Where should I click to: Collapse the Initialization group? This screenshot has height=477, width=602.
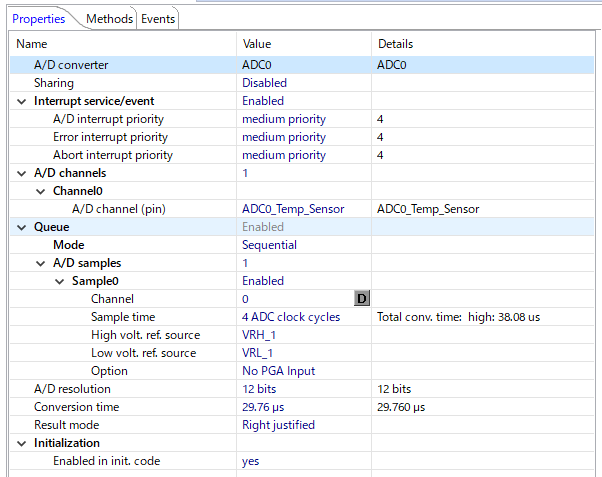(x=22, y=443)
